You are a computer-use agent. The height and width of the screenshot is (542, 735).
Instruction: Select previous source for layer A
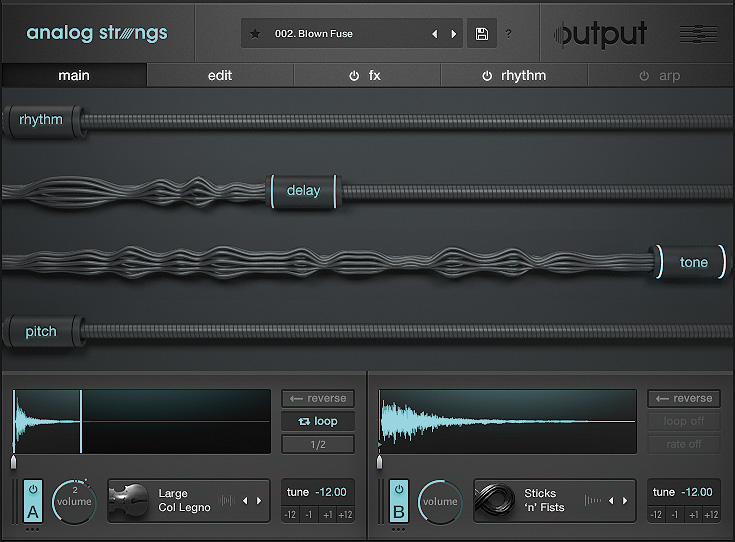click(x=245, y=501)
